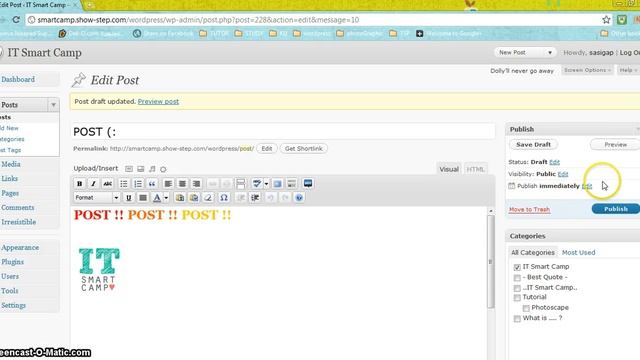Align text left
Viewport: 640px width, 360px height.
168,184
